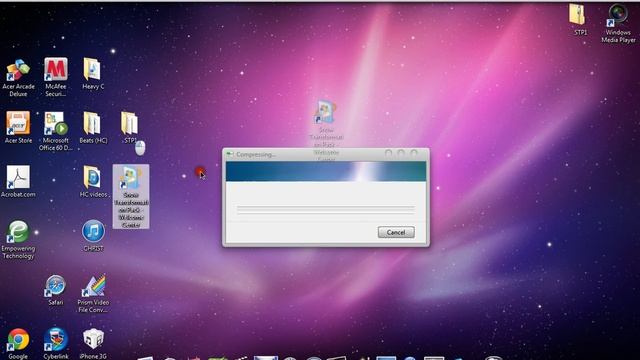This screenshot has width=640, height=360.
Task: Open iPhone 3G desktop icon
Action: coord(93,344)
